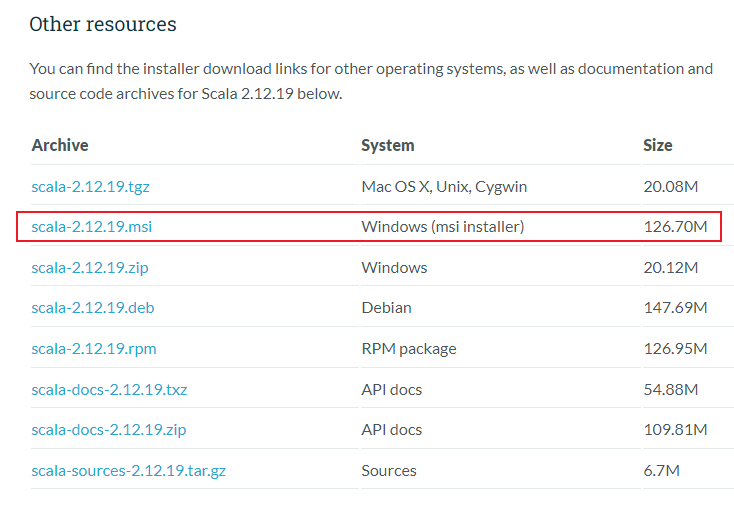
Task: Click the 6.7M size value
Action: pos(661,470)
